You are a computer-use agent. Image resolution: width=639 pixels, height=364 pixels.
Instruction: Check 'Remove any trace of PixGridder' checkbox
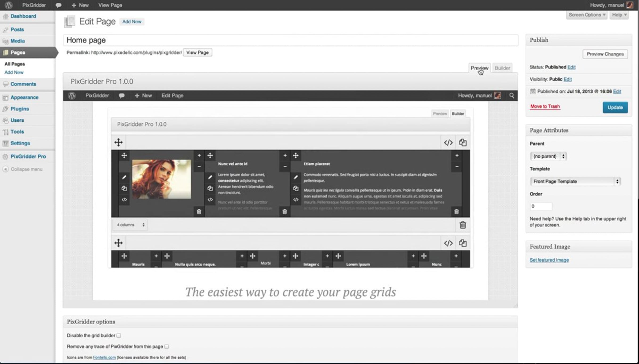pos(167,346)
